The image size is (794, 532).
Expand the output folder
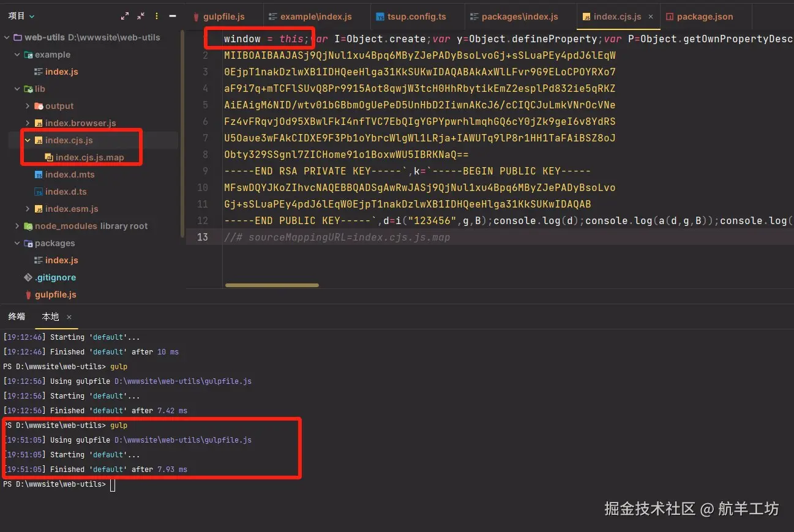tap(28, 106)
